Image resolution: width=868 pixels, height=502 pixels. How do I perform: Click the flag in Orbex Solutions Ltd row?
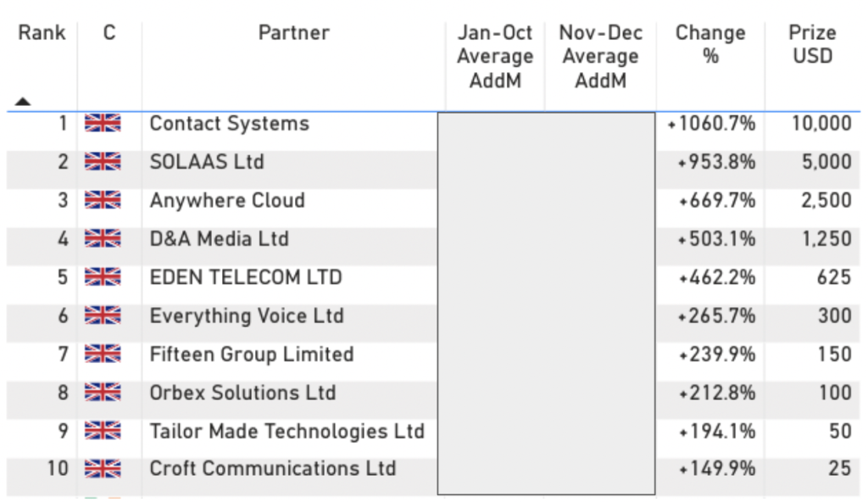click(x=103, y=393)
